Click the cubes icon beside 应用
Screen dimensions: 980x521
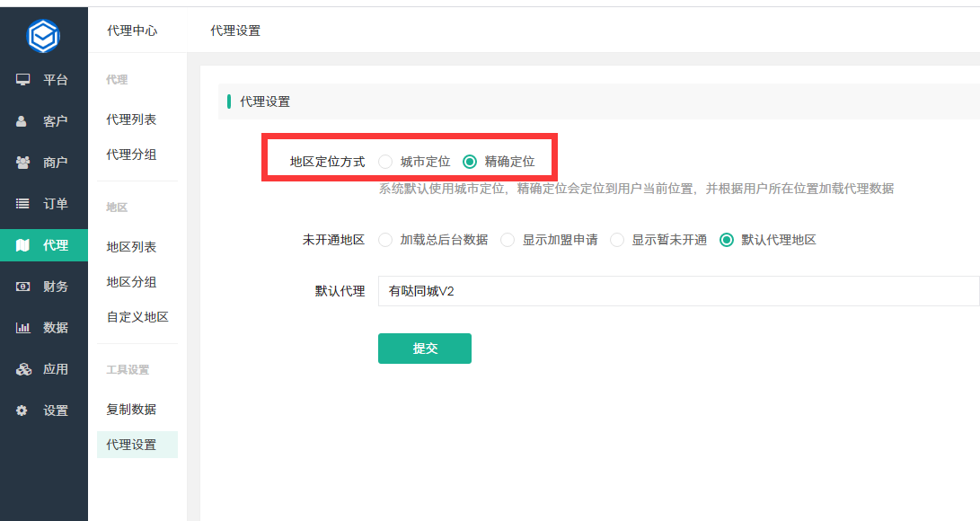(23, 369)
